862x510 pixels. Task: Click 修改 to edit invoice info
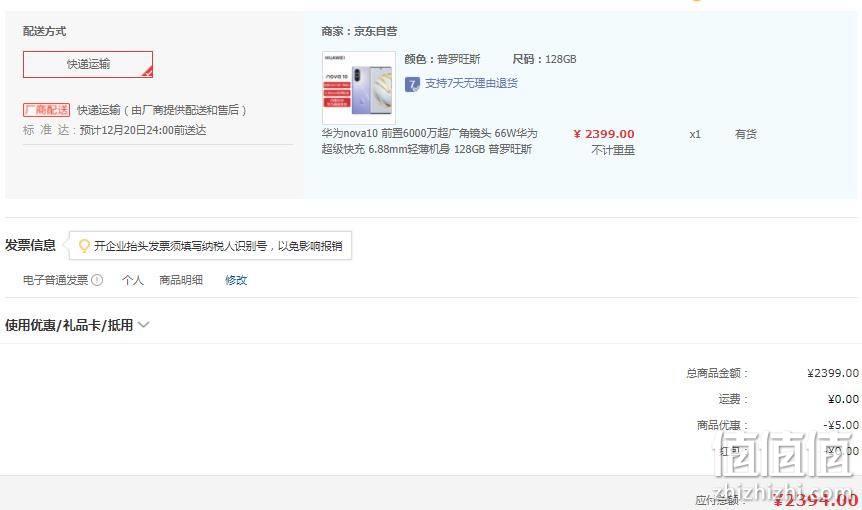(236, 280)
